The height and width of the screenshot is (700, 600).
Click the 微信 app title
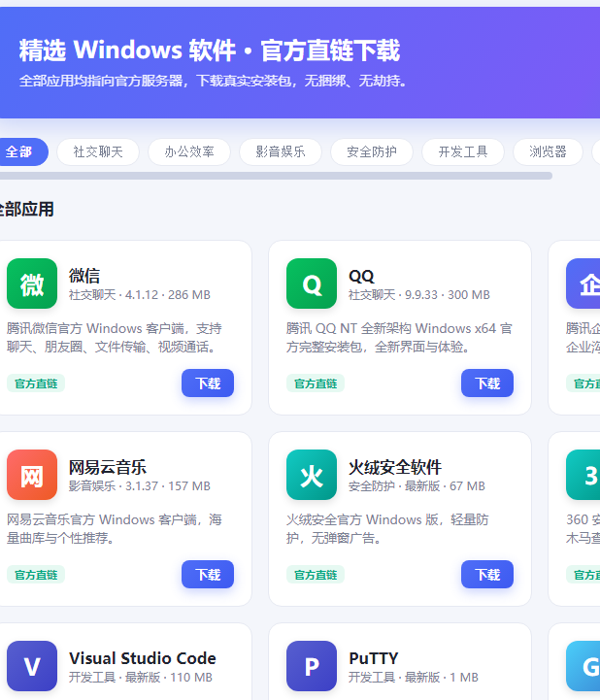84,276
